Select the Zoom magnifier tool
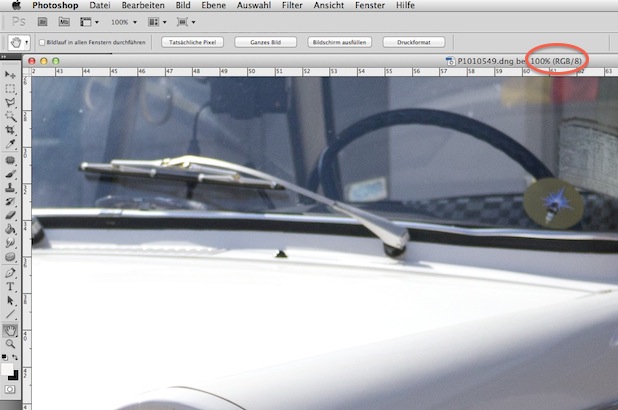The image size is (618, 410). point(10,343)
